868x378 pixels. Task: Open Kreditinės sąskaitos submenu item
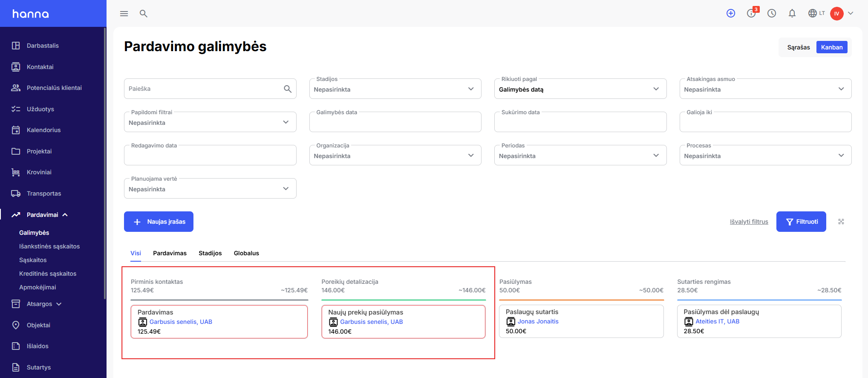48,274
